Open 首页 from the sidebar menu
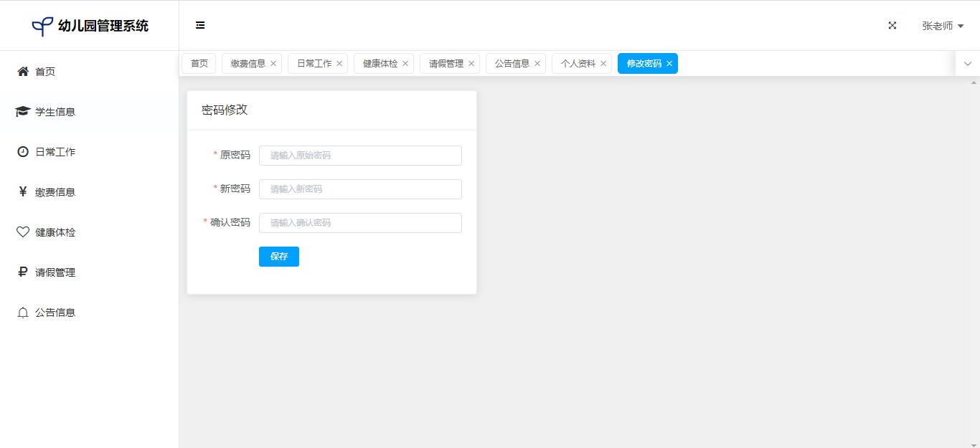This screenshot has width=980, height=448. pyautogui.click(x=89, y=72)
